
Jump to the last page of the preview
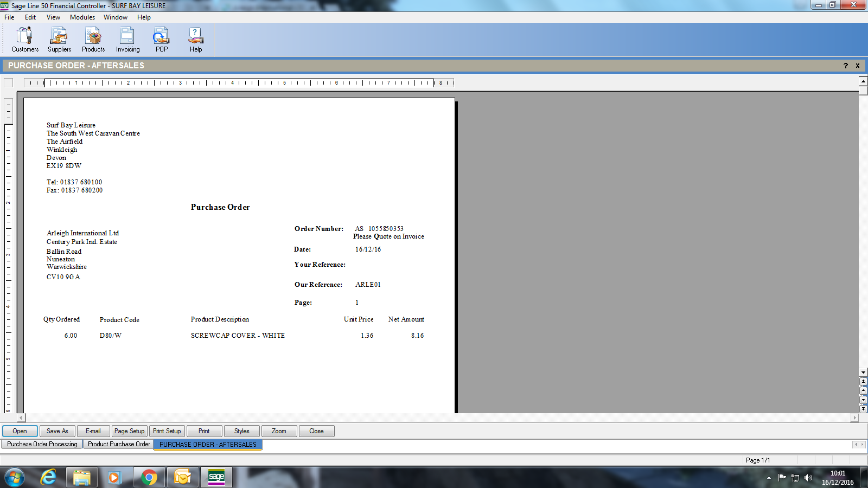(863, 409)
